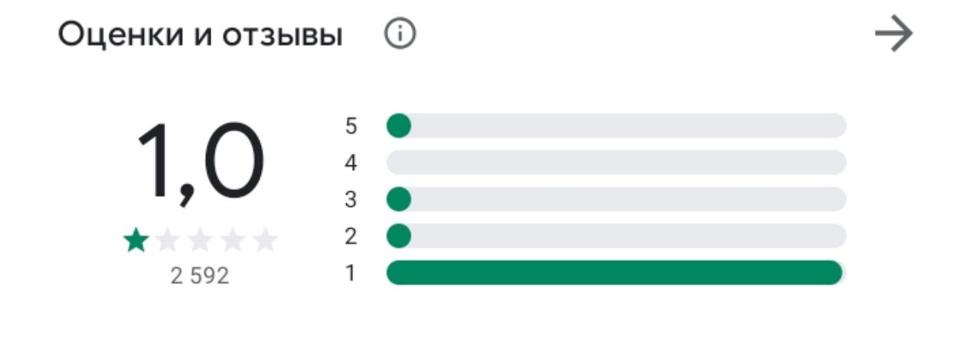Click the 'Оценки и отзывы' heading

(x=201, y=35)
